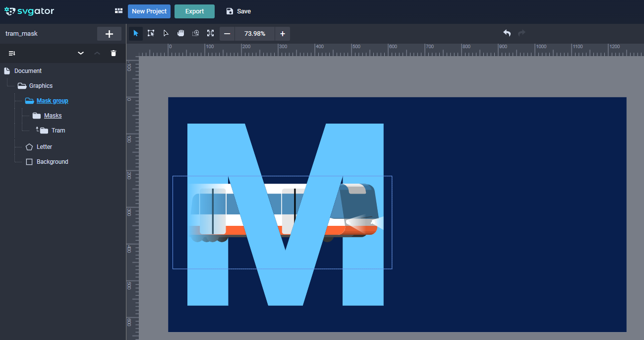The width and height of the screenshot is (644, 340).
Task: Delete element with the trash icon
Action: (x=114, y=53)
